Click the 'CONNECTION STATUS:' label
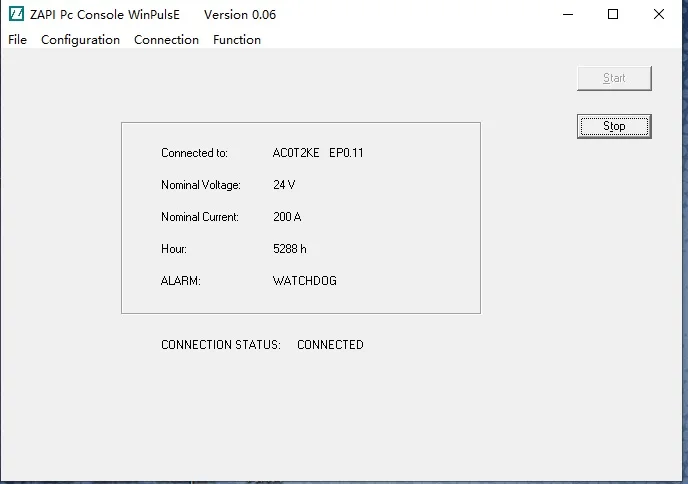The image size is (688, 484). click(221, 345)
